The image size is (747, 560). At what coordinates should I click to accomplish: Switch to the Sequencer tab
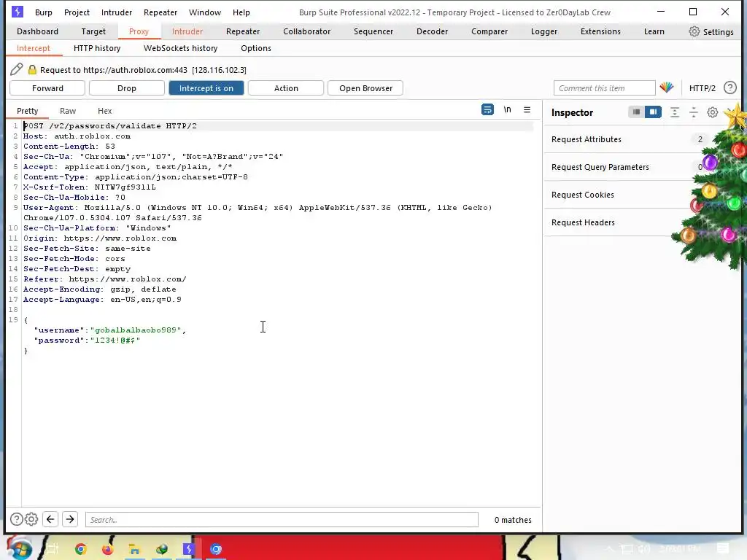tap(373, 31)
